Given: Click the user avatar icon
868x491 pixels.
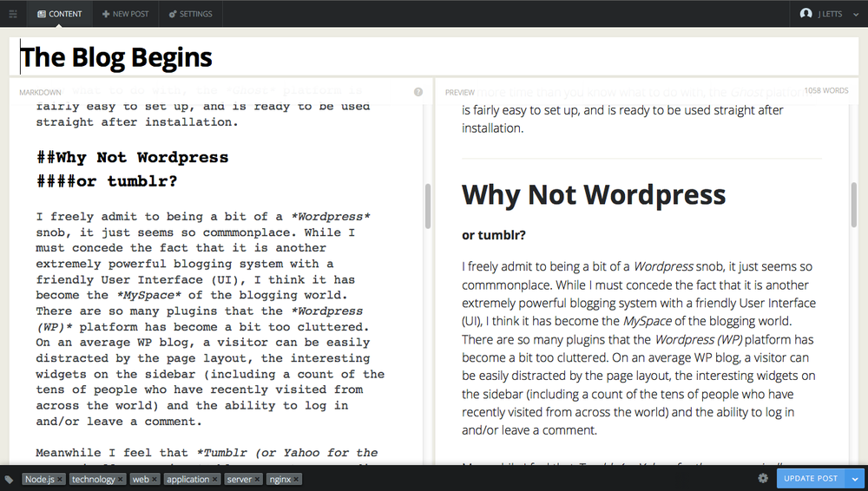Looking at the screenshot, I should click(806, 13).
